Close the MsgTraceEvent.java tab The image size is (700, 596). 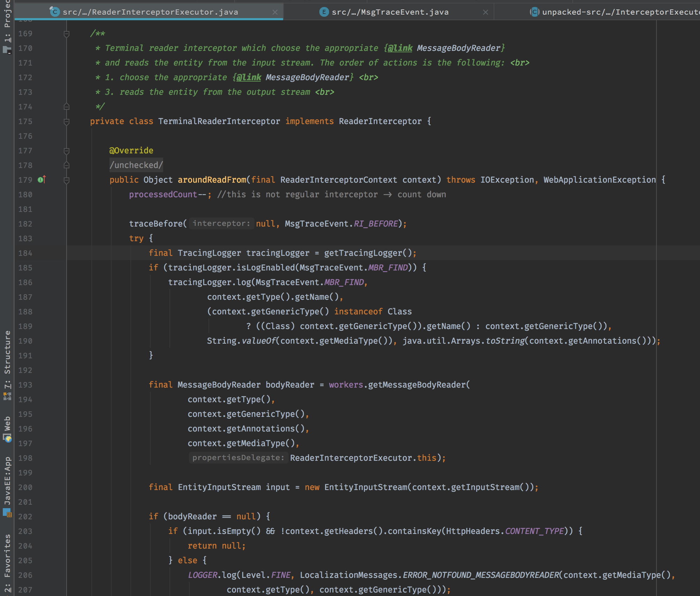point(486,12)
